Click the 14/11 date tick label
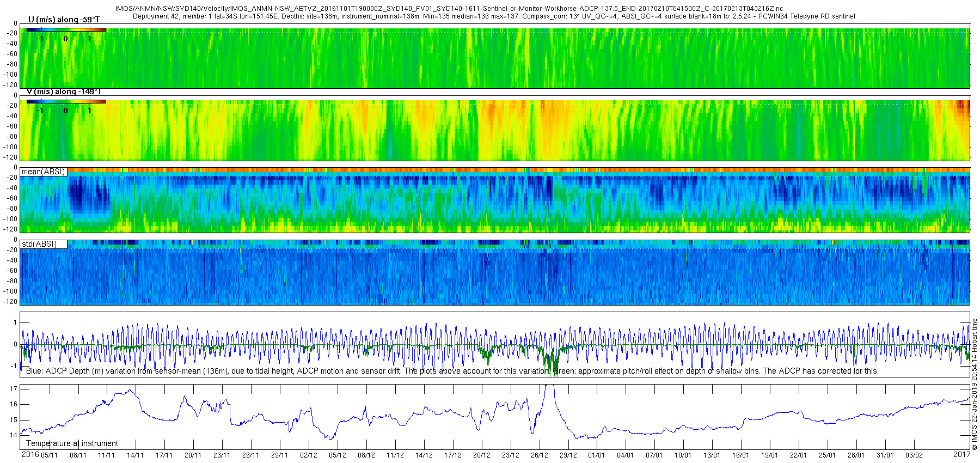Screen dimensions: 980x463 tap(136, 455)
